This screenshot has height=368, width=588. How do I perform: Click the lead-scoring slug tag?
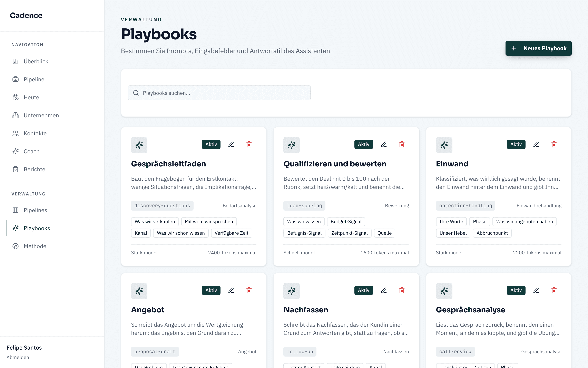click(304, 206)
